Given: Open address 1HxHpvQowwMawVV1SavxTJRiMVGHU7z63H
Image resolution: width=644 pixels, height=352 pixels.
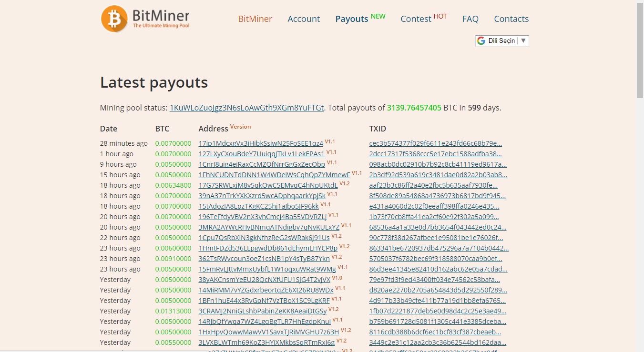Looking at the screenshot, I should (269, 332).
